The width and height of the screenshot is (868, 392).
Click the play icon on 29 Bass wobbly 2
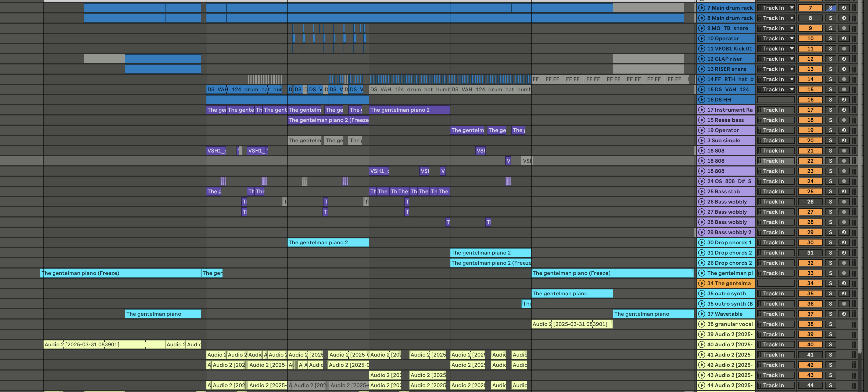702,232
